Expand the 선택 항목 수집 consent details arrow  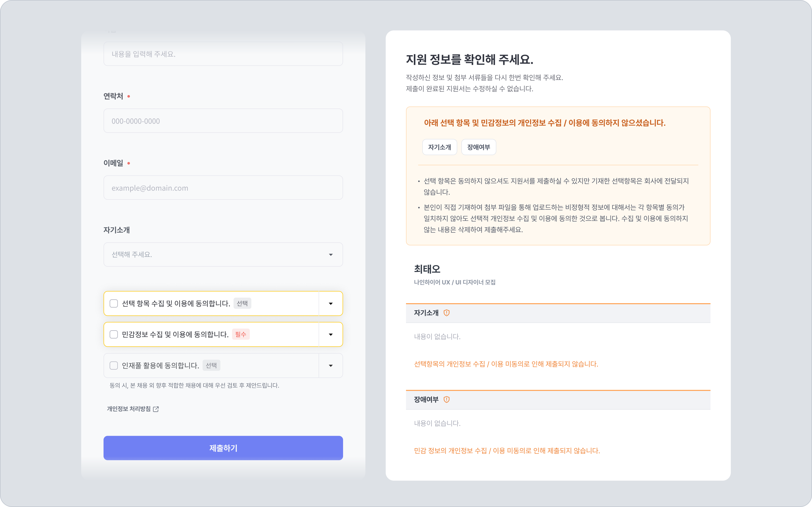pos(330,303)
